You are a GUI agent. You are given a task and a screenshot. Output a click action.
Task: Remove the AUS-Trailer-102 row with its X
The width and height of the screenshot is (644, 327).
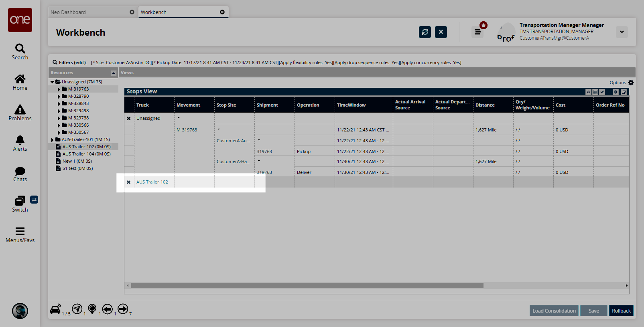click(x=129, y=182)
